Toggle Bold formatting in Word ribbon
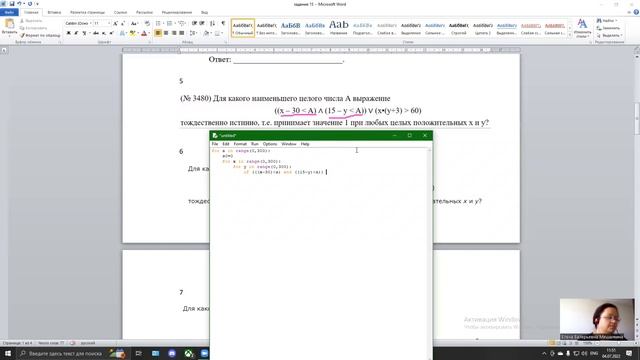 69,33
